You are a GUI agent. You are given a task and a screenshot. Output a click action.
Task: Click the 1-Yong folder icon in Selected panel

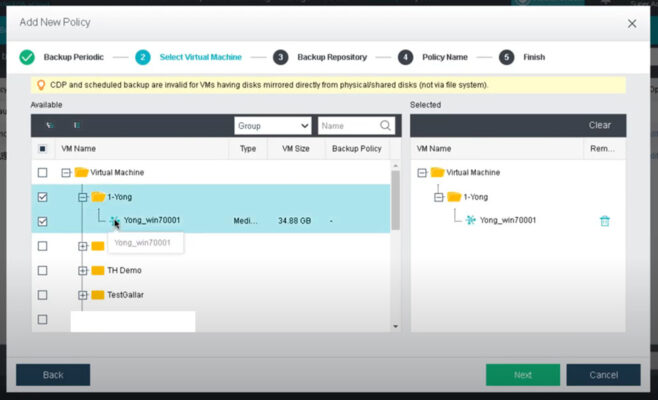[x=454, y=196]
